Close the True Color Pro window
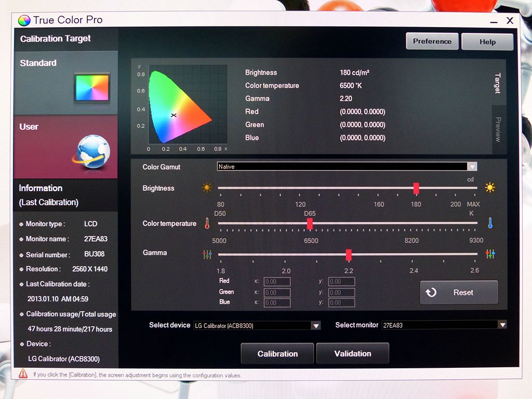 coord(510,21)
